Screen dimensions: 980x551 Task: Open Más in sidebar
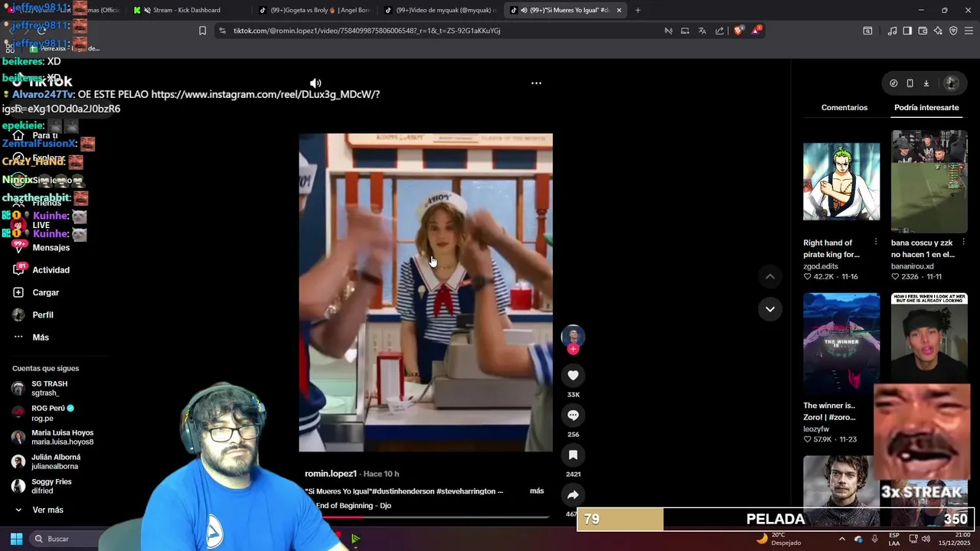click(x=40, y=337)
